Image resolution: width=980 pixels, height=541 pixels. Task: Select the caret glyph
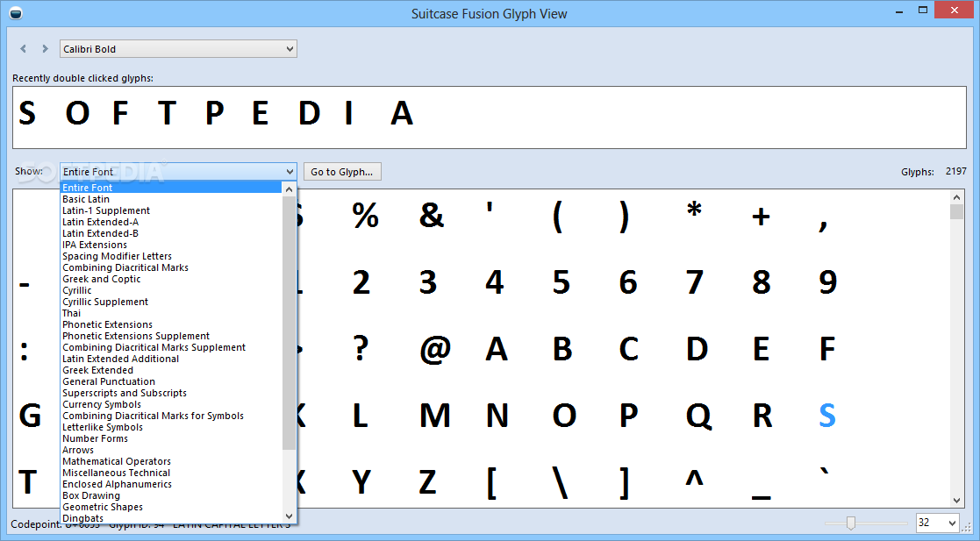click(694, 477)
